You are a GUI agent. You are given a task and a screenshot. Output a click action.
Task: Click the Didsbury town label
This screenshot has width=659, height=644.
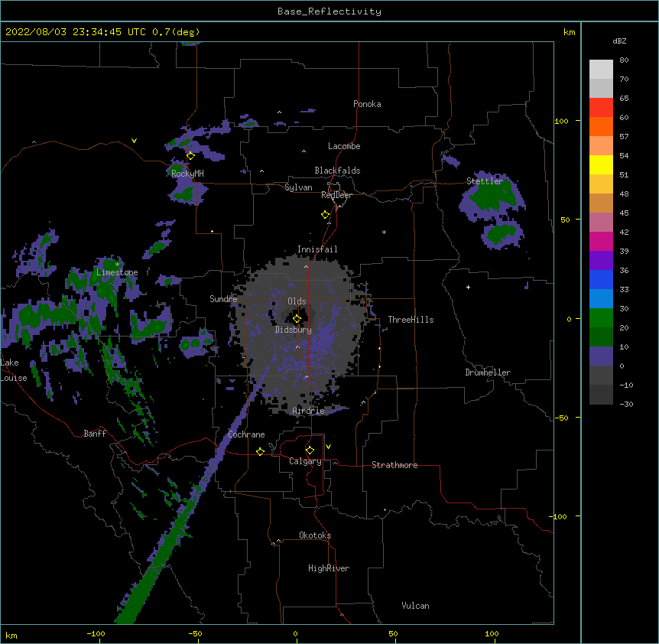294,330
